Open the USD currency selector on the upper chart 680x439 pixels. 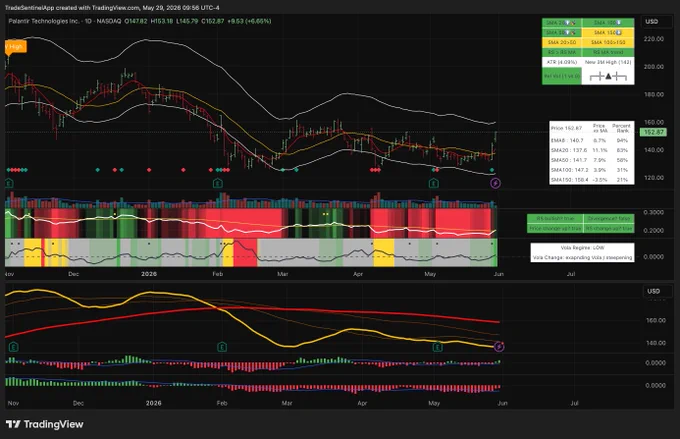(652, 21)
